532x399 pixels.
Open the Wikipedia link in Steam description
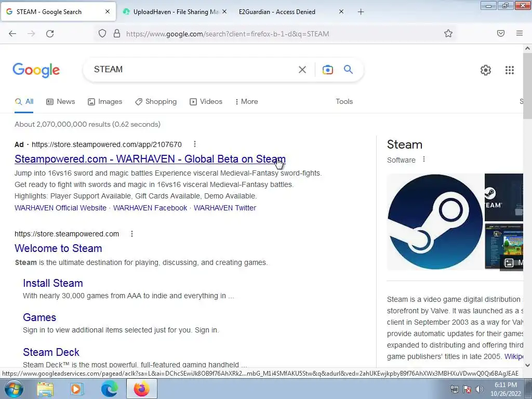pyautogui.click(x=514, y=356)
